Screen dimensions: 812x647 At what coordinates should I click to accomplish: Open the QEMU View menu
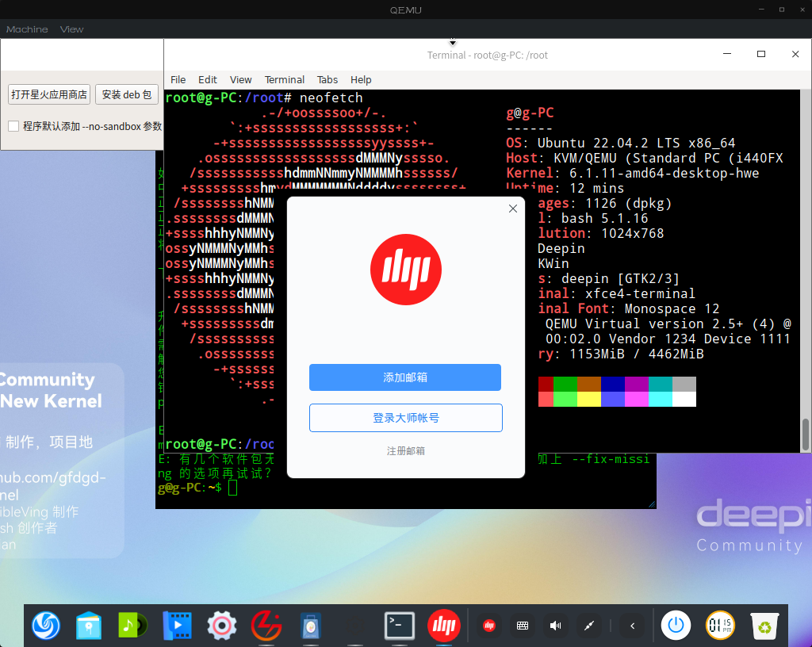coord(71,29)
